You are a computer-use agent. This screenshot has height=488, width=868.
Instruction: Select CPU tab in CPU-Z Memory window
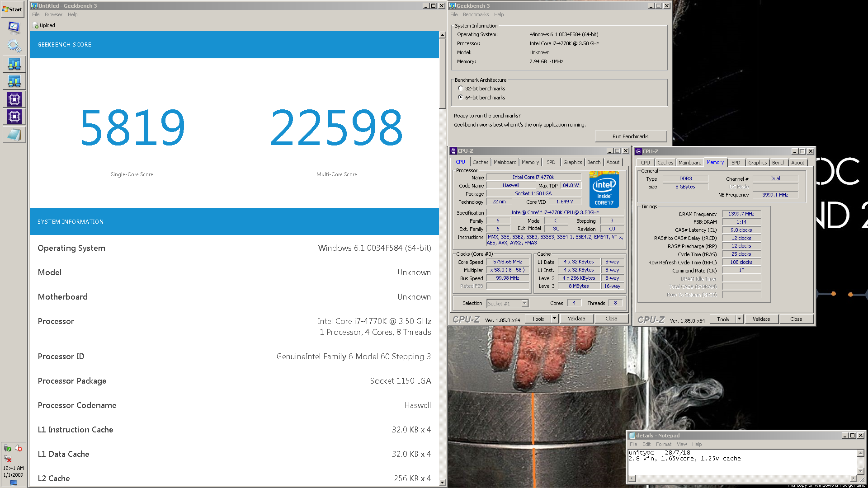645,163
